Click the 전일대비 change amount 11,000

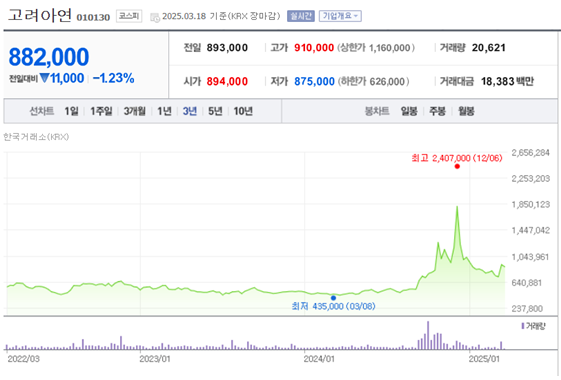click(67, 78)
